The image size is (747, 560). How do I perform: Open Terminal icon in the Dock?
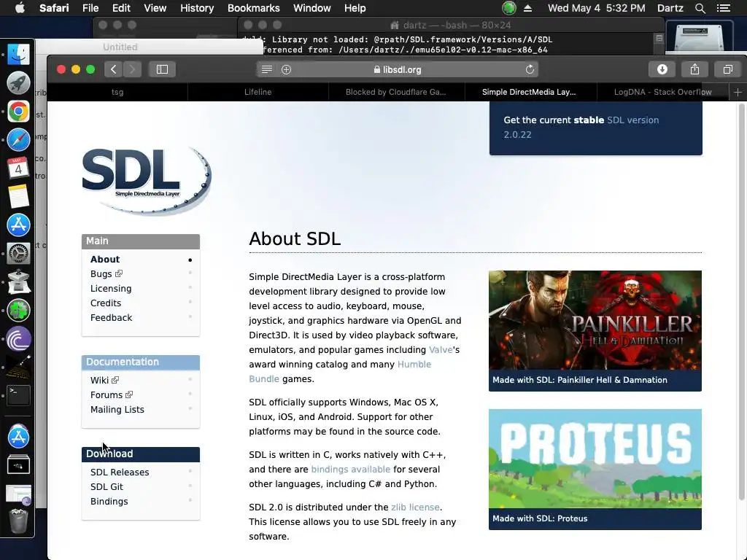[18, 395]
